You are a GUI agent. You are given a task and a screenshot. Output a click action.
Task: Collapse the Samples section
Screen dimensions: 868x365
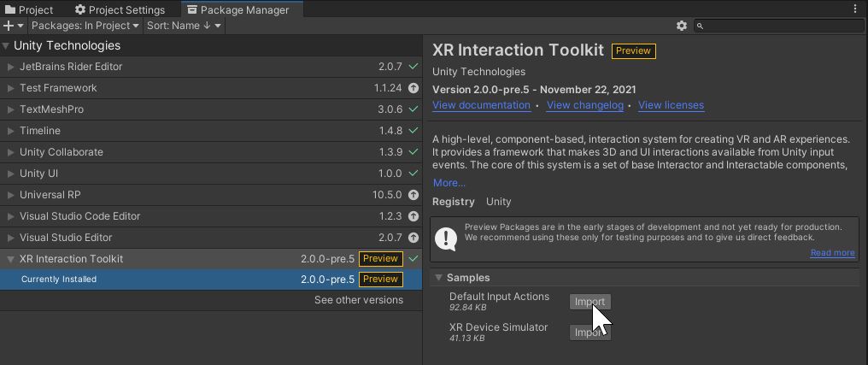(x=438, y=278)
